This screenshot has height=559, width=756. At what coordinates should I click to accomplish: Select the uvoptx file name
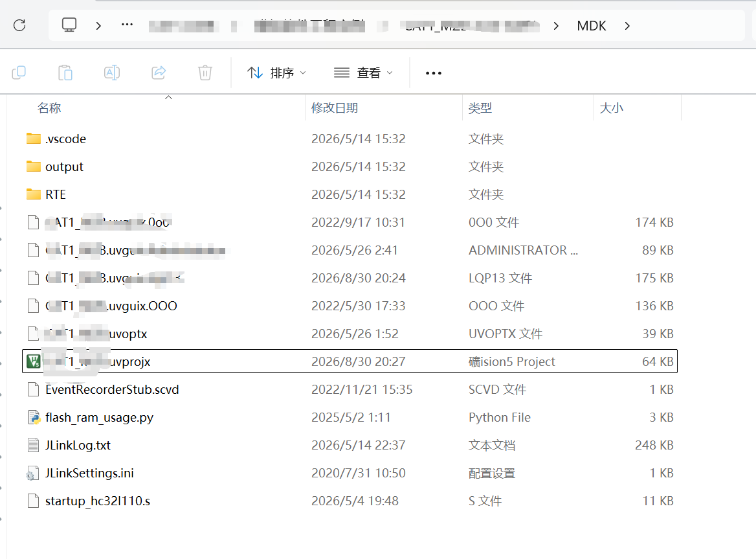pos(96,334)
